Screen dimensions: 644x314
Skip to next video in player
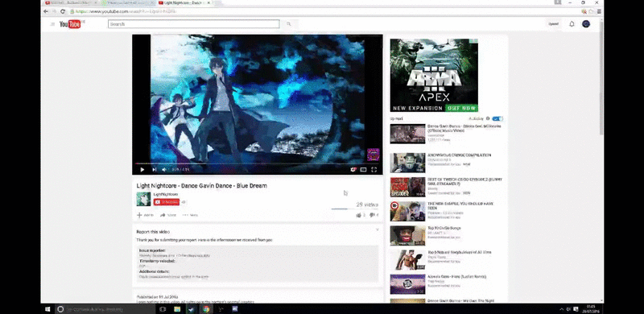[154, 169]
